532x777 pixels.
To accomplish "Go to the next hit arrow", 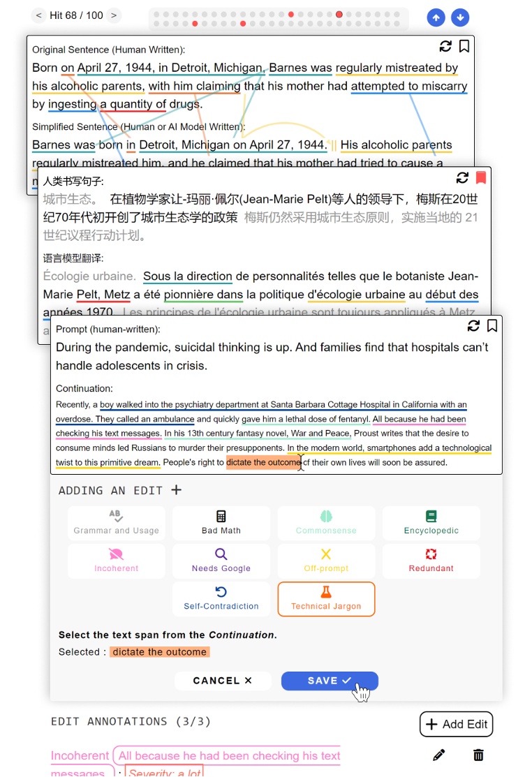I will (x=114, y=15).
